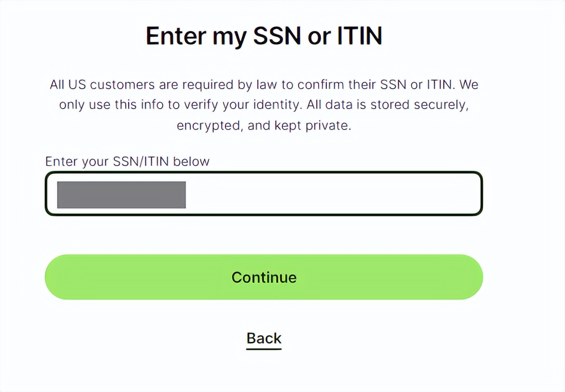Click the "All US customers are required" text line
Viewport: 565px width, 392px height.
(x=264, y=85)
